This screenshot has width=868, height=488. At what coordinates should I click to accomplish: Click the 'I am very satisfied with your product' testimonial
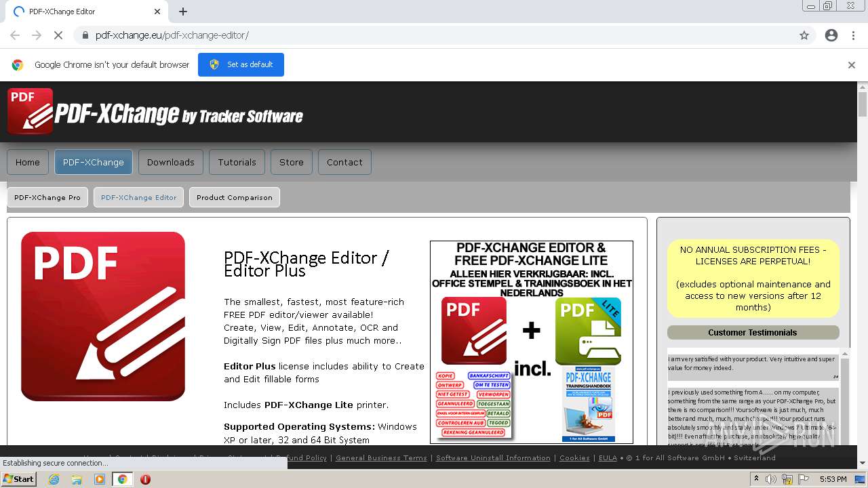click(753, 364)
